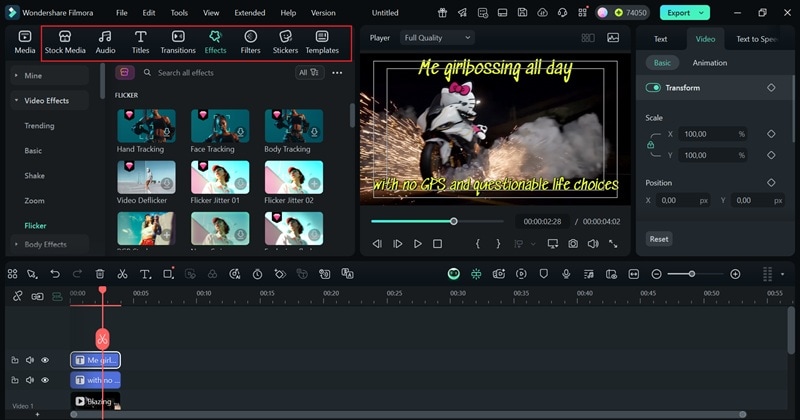The image size is (800, 420).
Task: Zoom out the timeline
Action: [657, 274]
